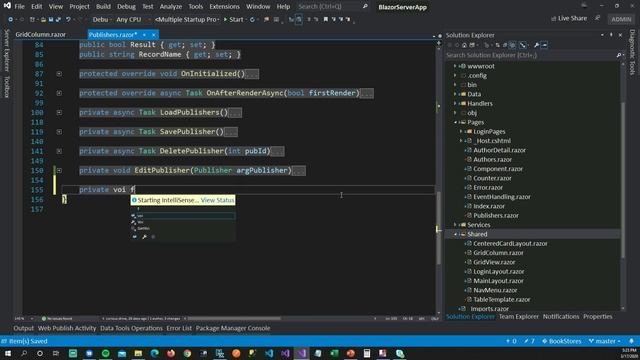This screenshot has height=360, width=640.
Task: Collapse the Shared folder
Action: pos(455,234)
